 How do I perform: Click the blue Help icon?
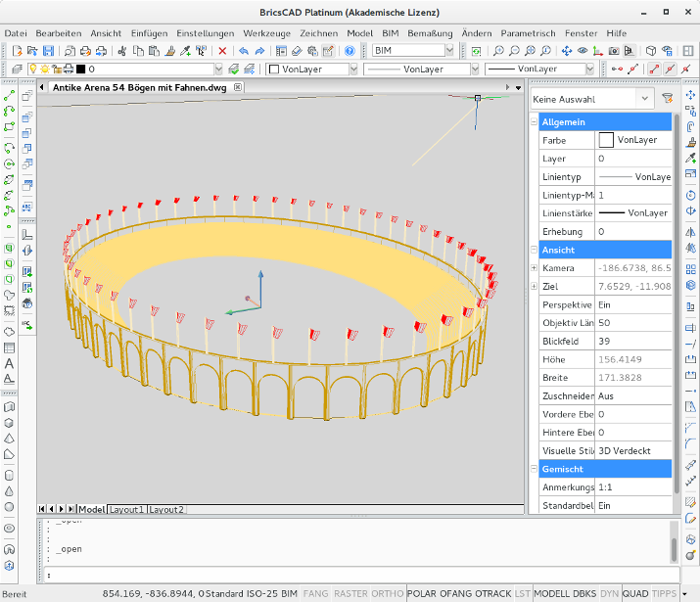[x=350, y=51]
